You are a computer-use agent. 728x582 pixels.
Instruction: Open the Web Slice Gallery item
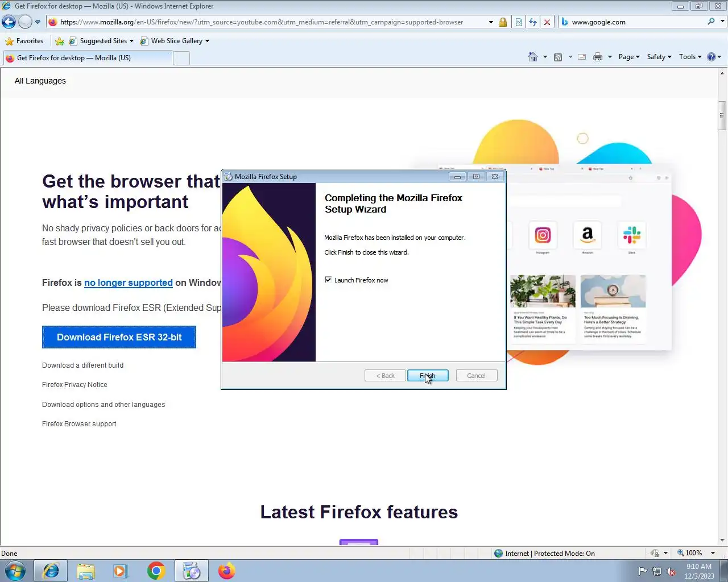(175, 41)
